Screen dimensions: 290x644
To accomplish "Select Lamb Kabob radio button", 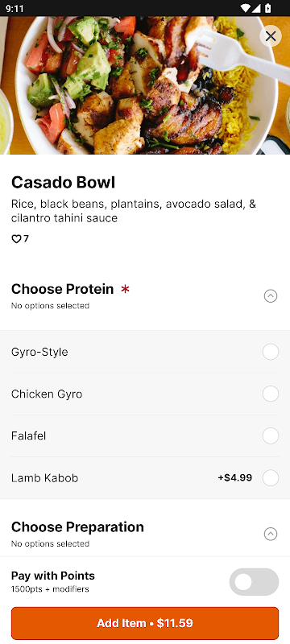I will point(271,477).
